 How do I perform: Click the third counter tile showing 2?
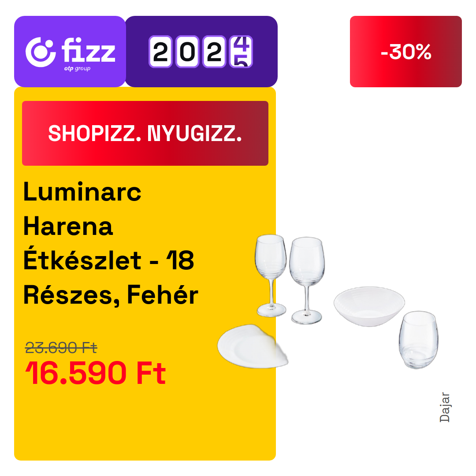(214, 52)
